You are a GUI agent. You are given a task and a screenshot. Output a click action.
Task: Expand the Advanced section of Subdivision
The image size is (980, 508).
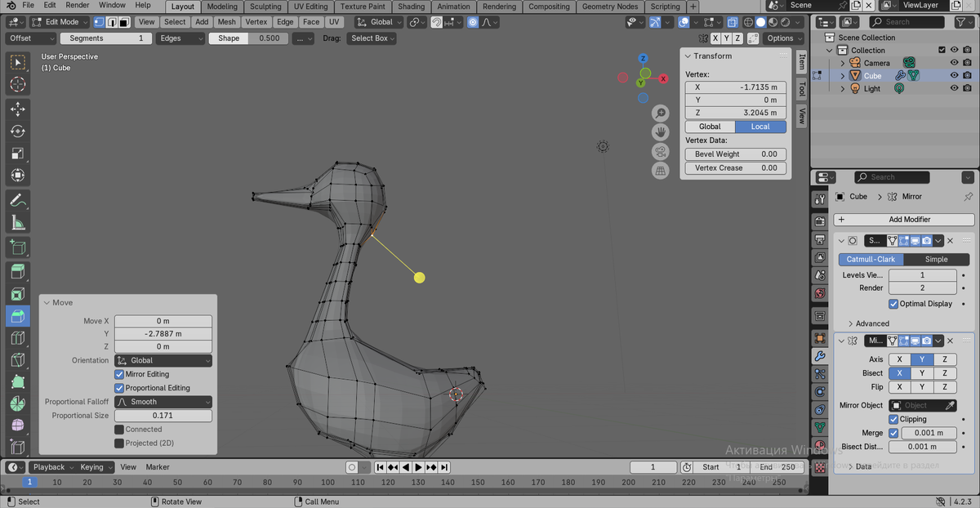[871, 323]
